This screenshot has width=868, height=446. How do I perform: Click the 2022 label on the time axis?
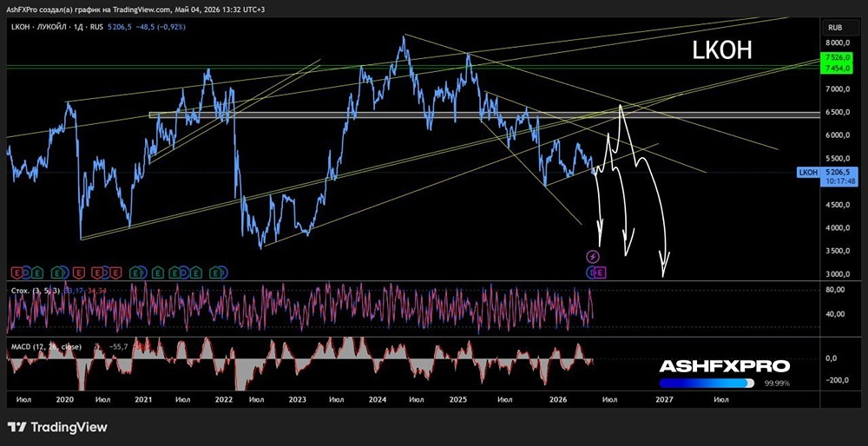coord(224,399)
